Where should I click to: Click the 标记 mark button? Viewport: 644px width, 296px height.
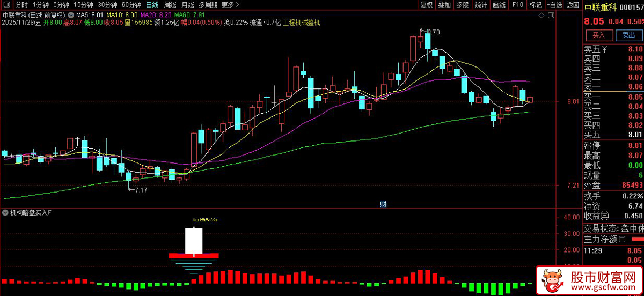click(535, 5)
